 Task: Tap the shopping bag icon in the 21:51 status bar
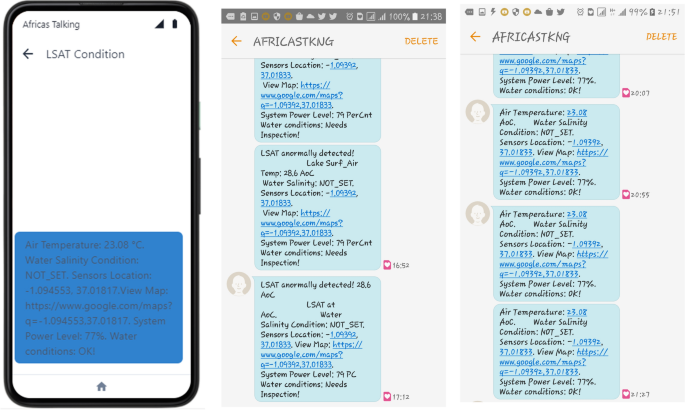(550, 12)
